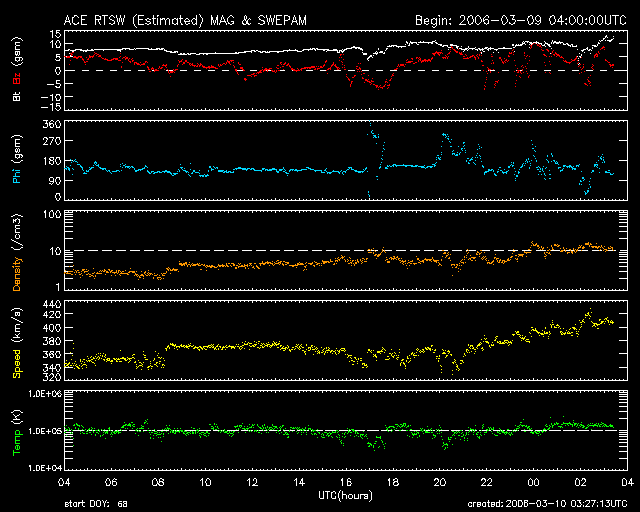
Task: Click the '100' tick on the Density axis
Action: (52, 214)
